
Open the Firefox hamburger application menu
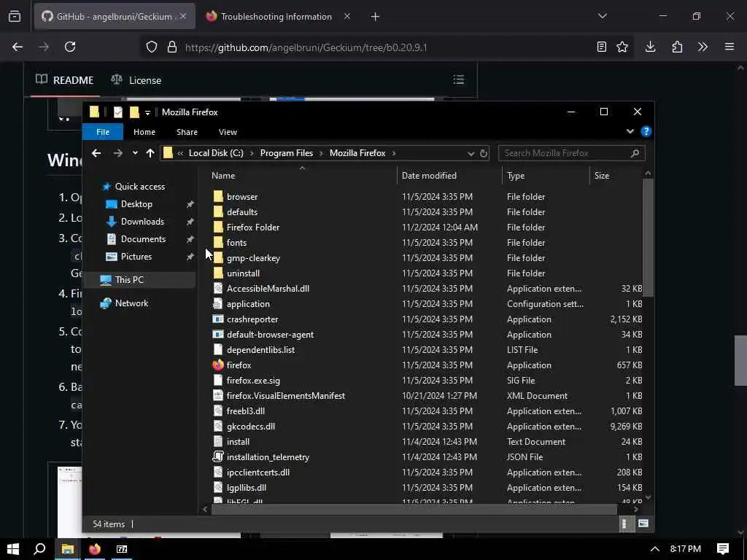point(729,47)
